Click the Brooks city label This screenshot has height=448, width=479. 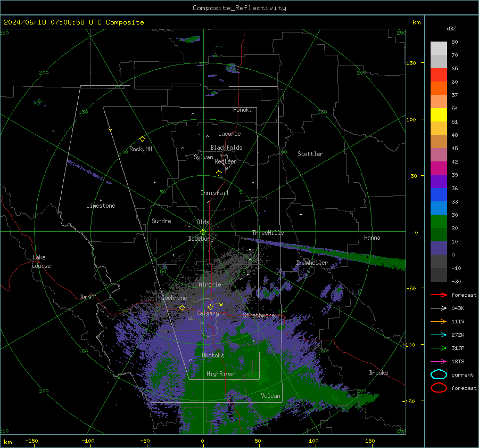tap(378, 373)
